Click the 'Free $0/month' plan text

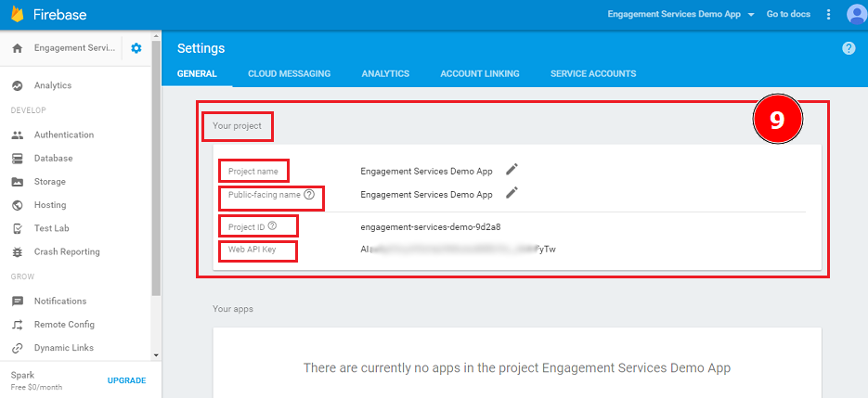(36, 387)
